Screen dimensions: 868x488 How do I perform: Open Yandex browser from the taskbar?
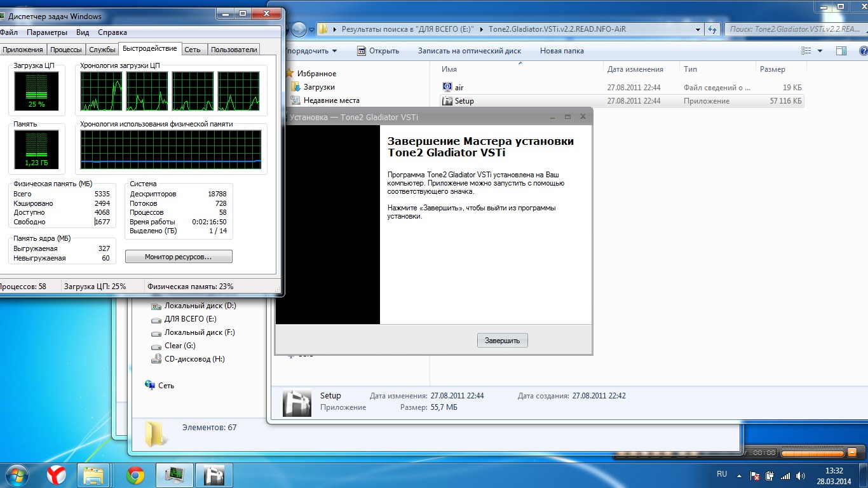coord(57,475)
